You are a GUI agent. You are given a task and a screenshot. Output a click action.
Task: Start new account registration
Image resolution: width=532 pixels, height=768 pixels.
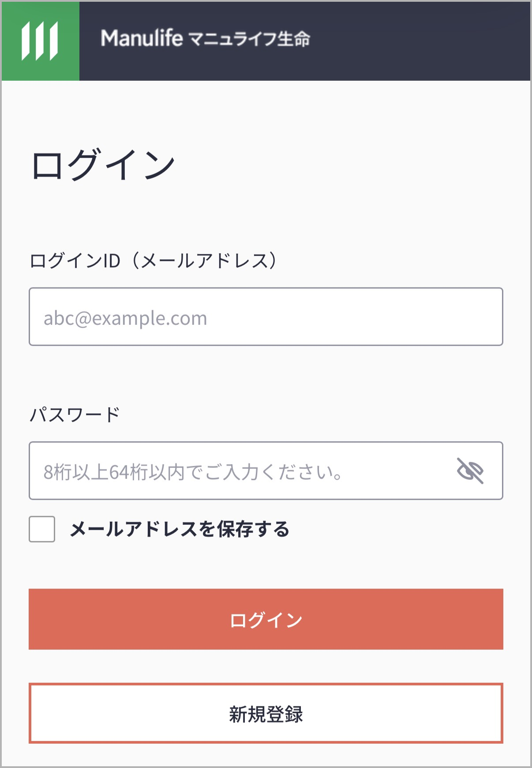(266, 713)
